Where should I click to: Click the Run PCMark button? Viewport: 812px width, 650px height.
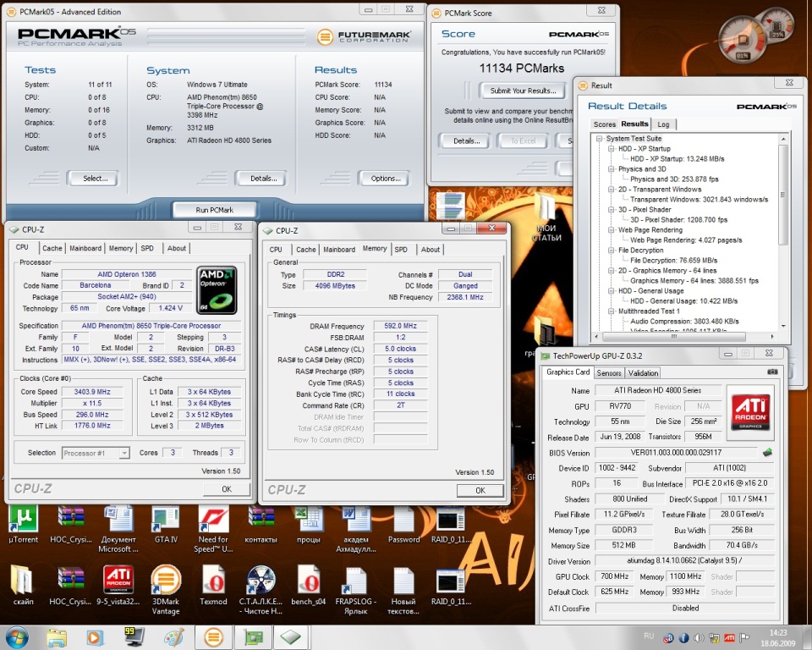tap(214, 210)
